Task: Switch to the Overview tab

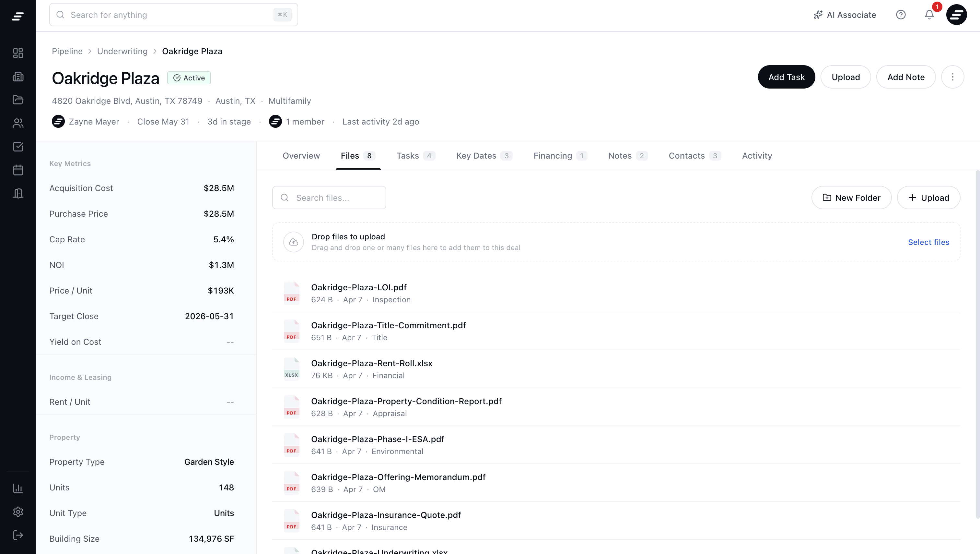Action: click(x=301, y=155)
